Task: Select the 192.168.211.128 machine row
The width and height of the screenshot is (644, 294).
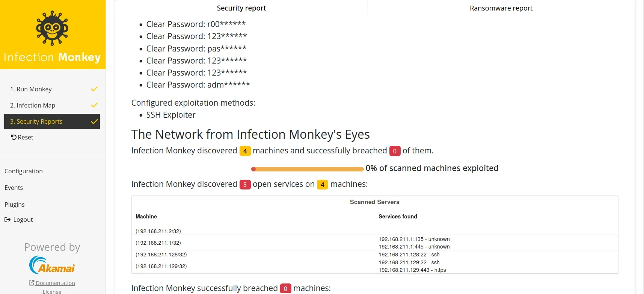Action: [161, 255]
